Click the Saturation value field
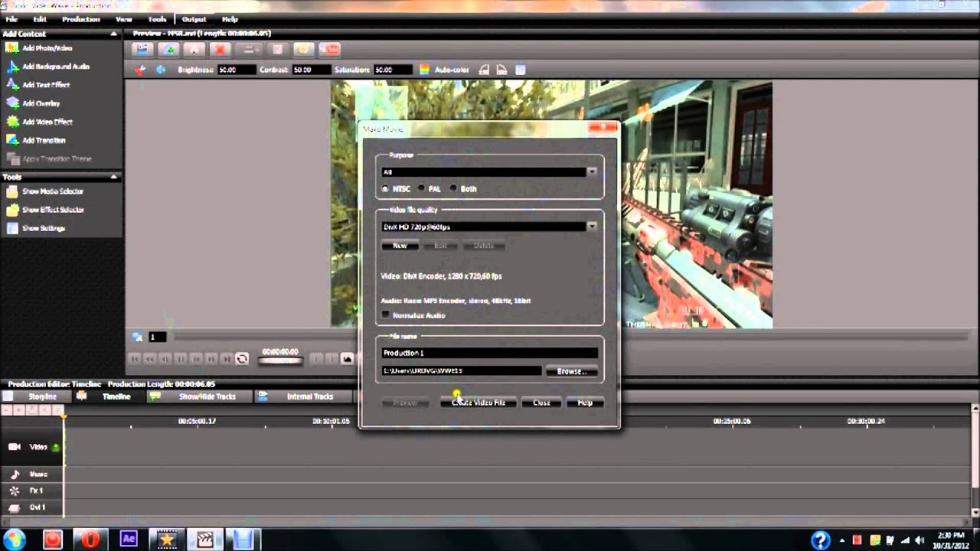Viewport: 980px width, 551px height. click(x=393, y=70)
